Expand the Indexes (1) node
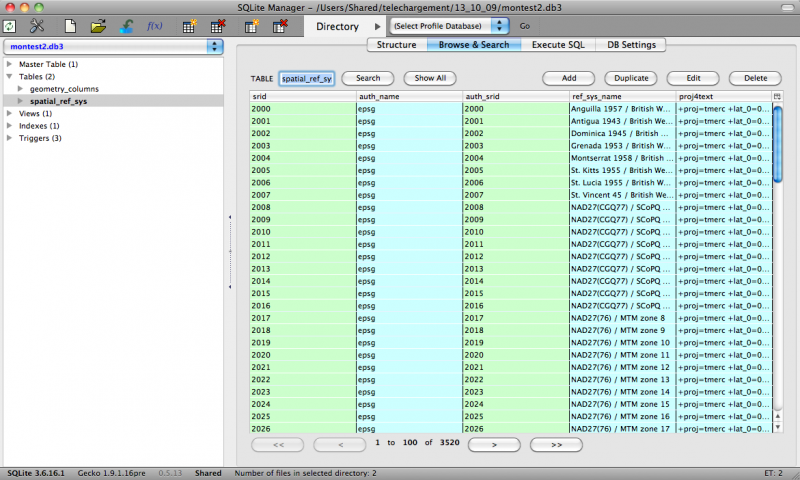The height and width of the screenshot is (480, 800). click(x=9, y=125)
